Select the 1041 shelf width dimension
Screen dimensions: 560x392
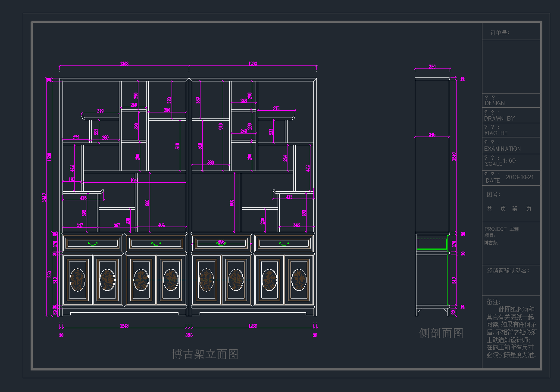(134, 180)
